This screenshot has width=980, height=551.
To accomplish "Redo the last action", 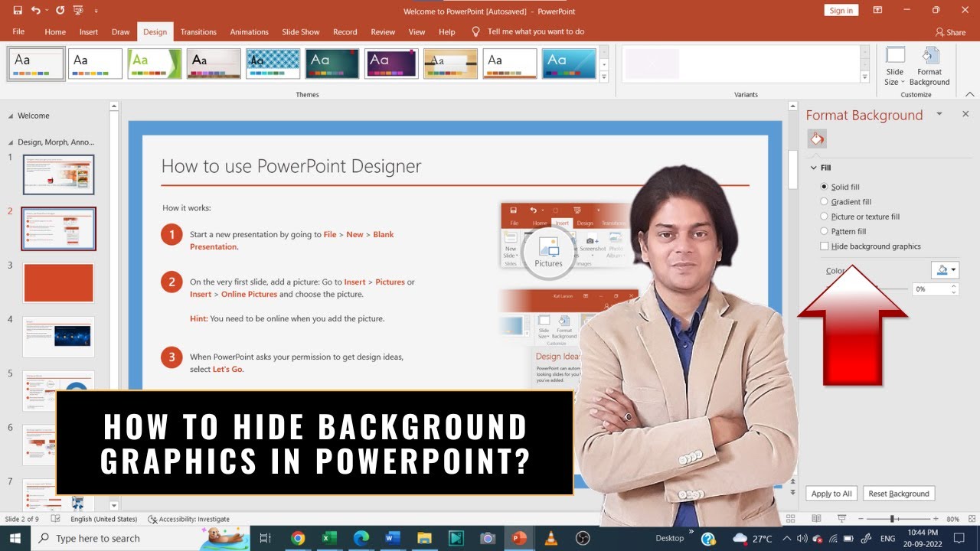I will pyautogui.click(x=60, y=11).
